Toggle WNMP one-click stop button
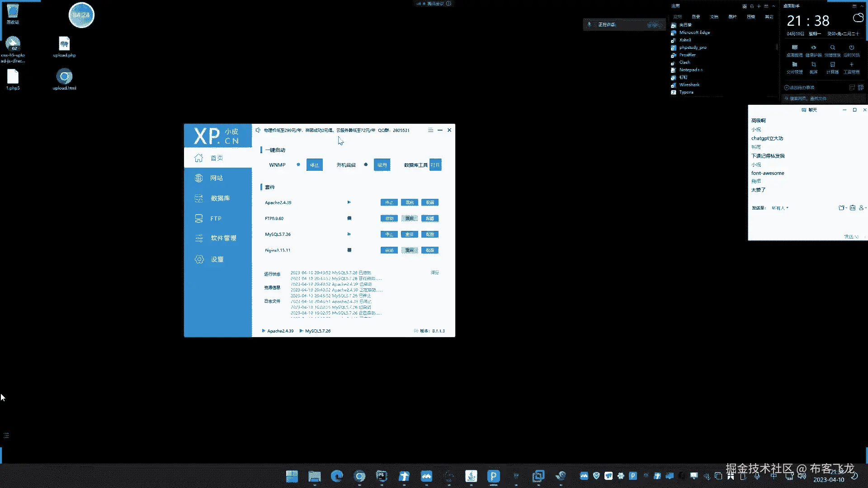 click(314, 165)
